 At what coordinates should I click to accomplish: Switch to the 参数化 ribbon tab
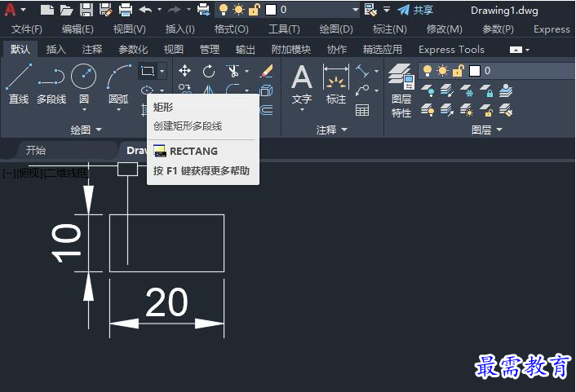[133, 49]
